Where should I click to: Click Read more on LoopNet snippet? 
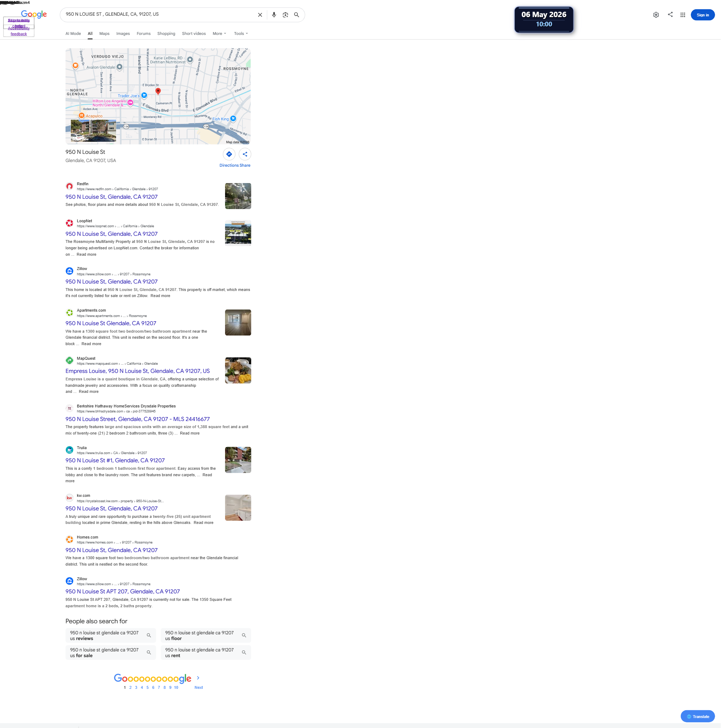point(86,254)
